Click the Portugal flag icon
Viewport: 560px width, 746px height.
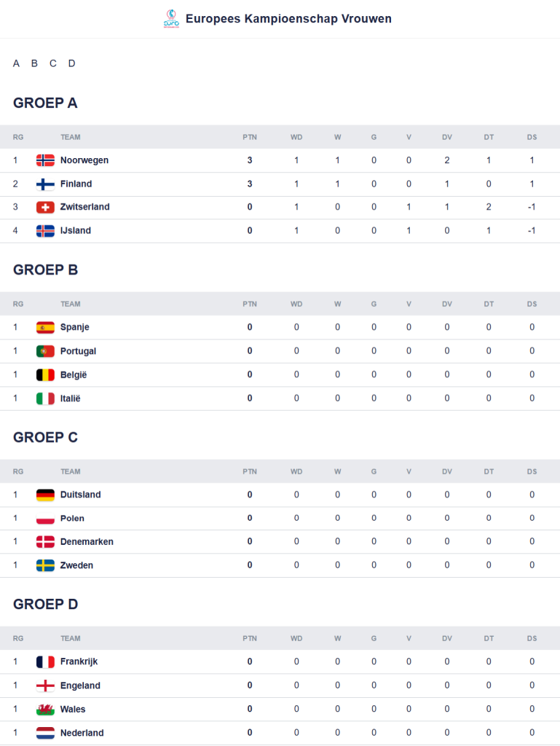45,351
